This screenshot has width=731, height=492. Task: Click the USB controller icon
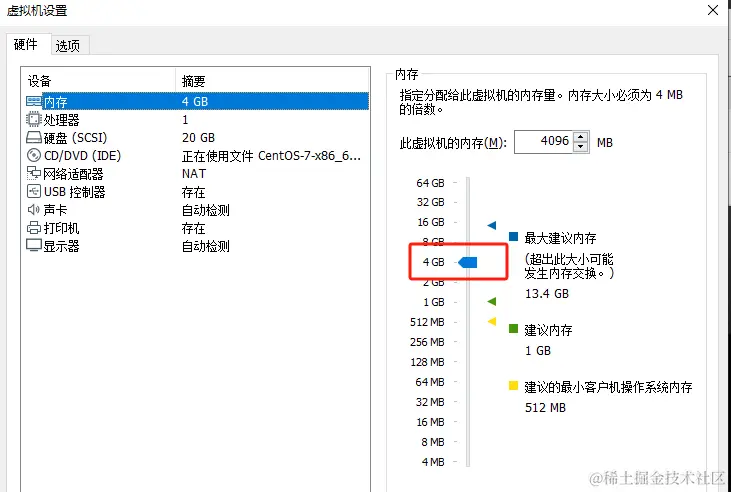tap(34, 192)
